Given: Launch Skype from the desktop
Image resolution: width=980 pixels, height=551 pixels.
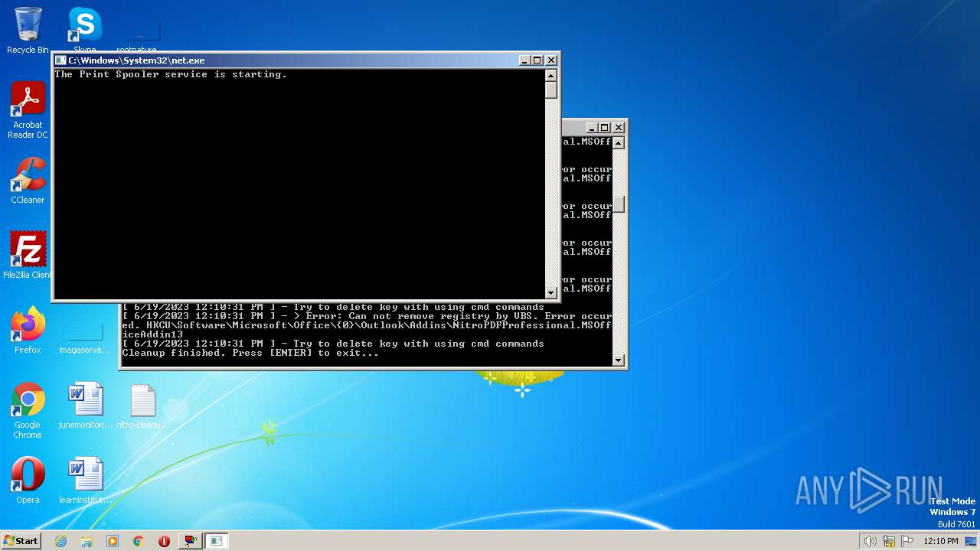Looking at the screenshot, I should point(84,31).
